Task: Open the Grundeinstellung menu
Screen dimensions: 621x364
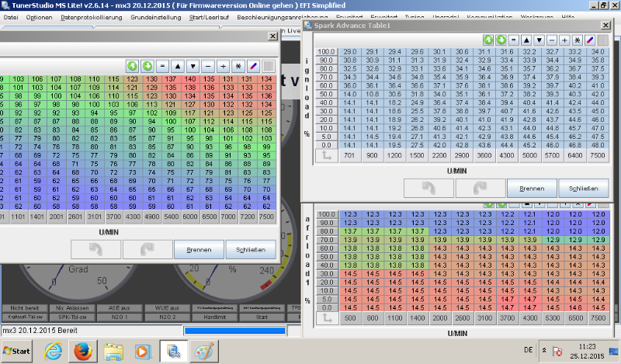Action: [154, 16]
